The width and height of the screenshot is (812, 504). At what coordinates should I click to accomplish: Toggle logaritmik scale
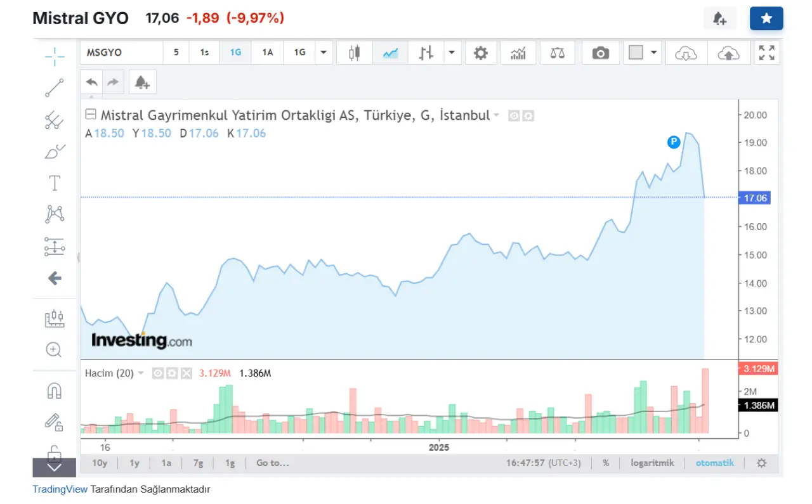point(652,463)
